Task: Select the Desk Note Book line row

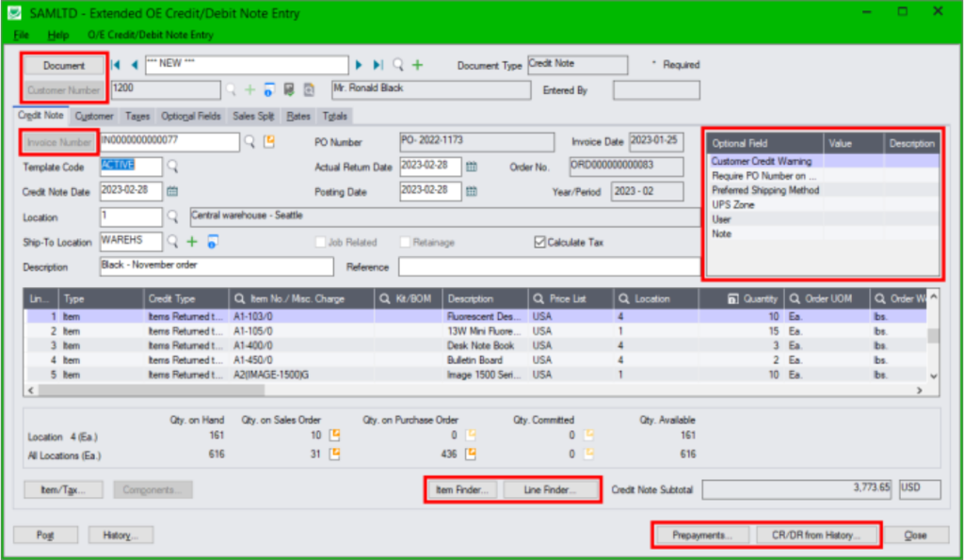Action: [x=475, y=345]
